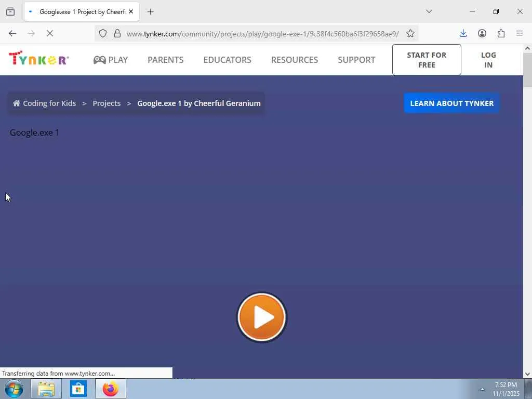Open a new tab with plus icon
Viewport: 532px width, 399px height.
pyautogui.click(x=150, y=11)
